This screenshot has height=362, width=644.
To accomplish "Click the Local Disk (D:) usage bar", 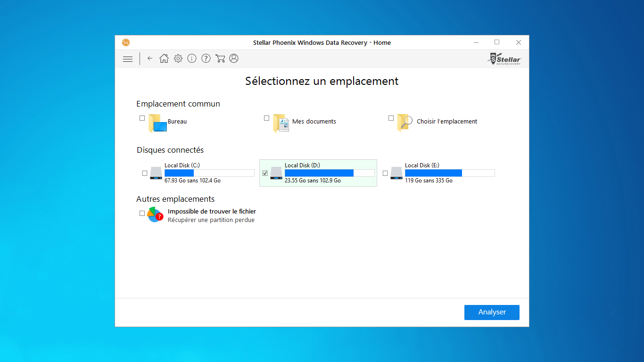I will (x=330, y=173).
